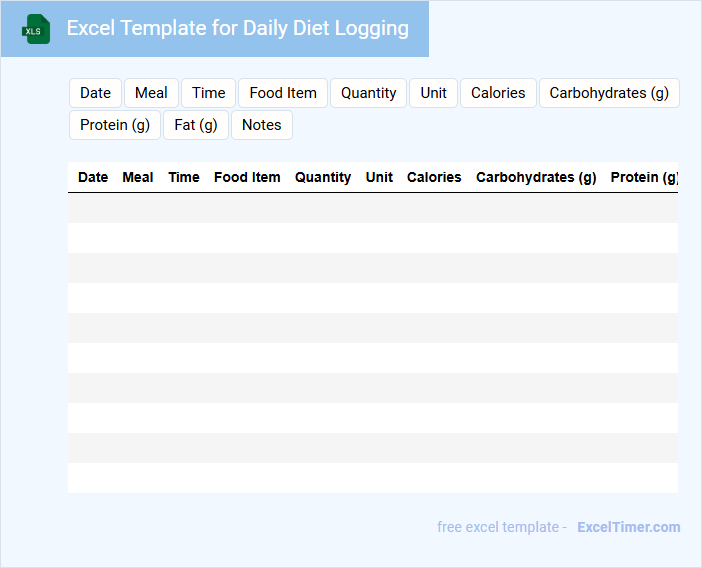Click the Date column header
The height and width of the screenshot is (568, 702).
click(x=93, y=177)
